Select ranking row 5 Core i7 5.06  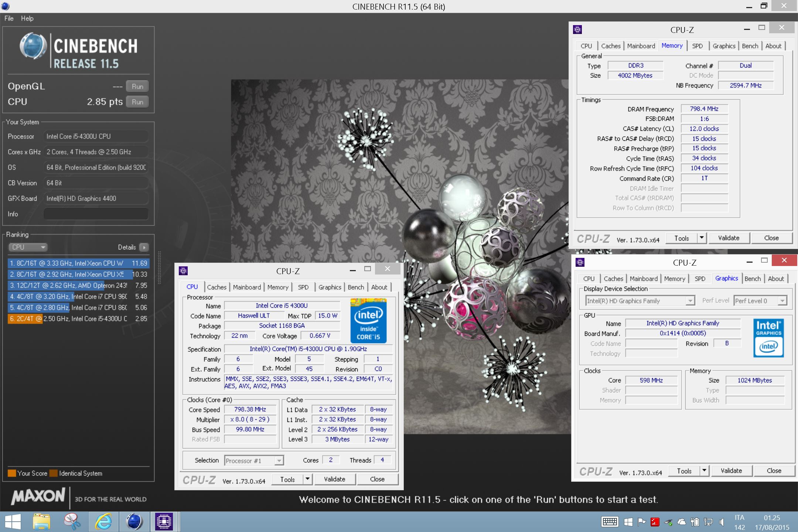pos(78,308)
